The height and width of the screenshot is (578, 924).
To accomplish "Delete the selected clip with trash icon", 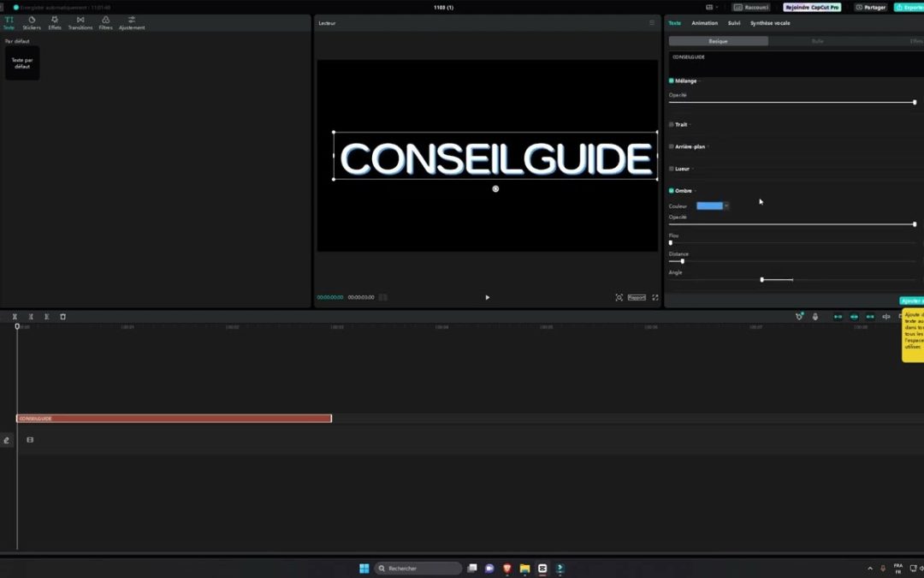I will tap(62, 317).
